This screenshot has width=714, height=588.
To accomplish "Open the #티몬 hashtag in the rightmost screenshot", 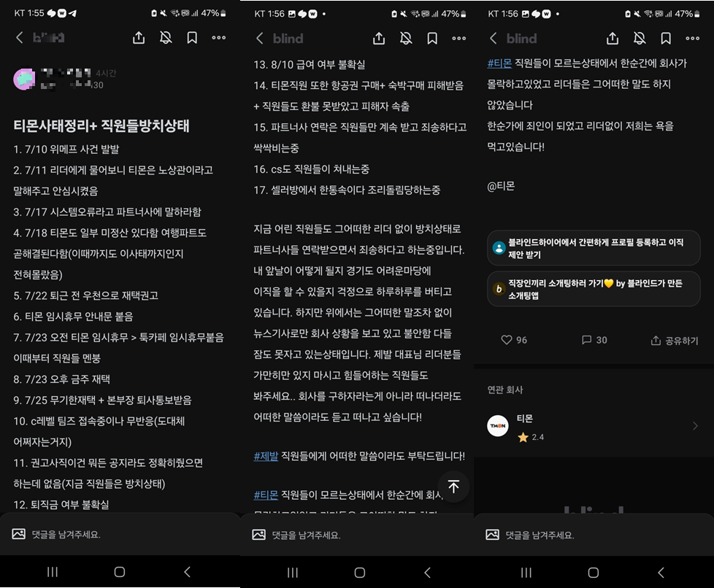I will 499,63.
